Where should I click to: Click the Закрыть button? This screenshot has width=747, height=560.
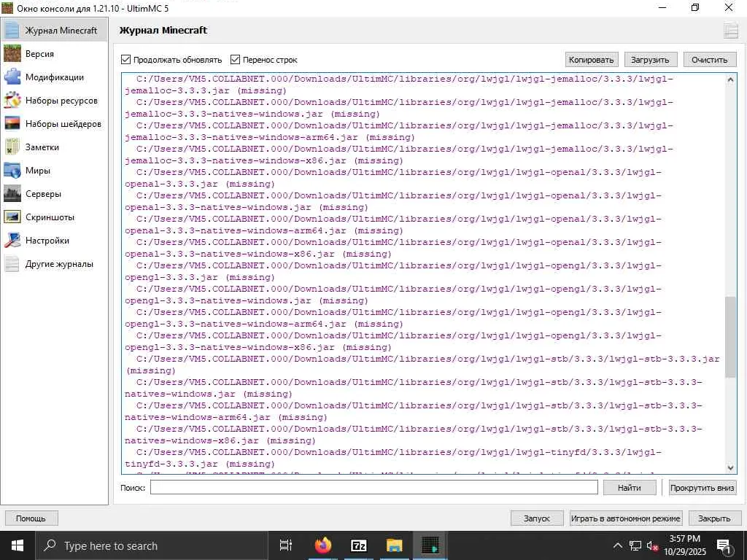714,518
